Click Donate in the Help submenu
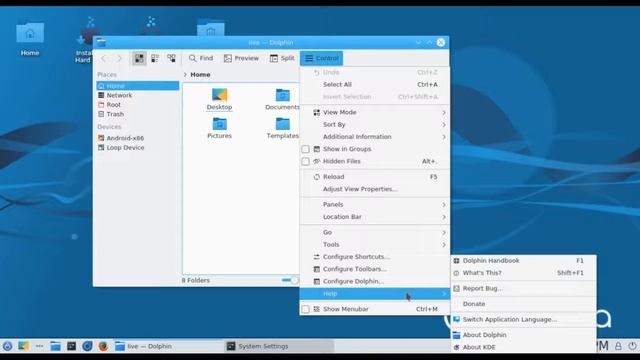This screenshot has width=640, height=360. [523, 304]
